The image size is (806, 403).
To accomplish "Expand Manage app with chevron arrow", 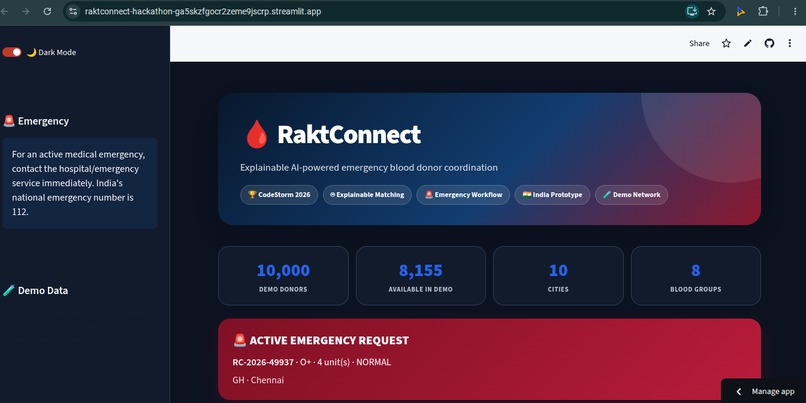I will point(739,392).
